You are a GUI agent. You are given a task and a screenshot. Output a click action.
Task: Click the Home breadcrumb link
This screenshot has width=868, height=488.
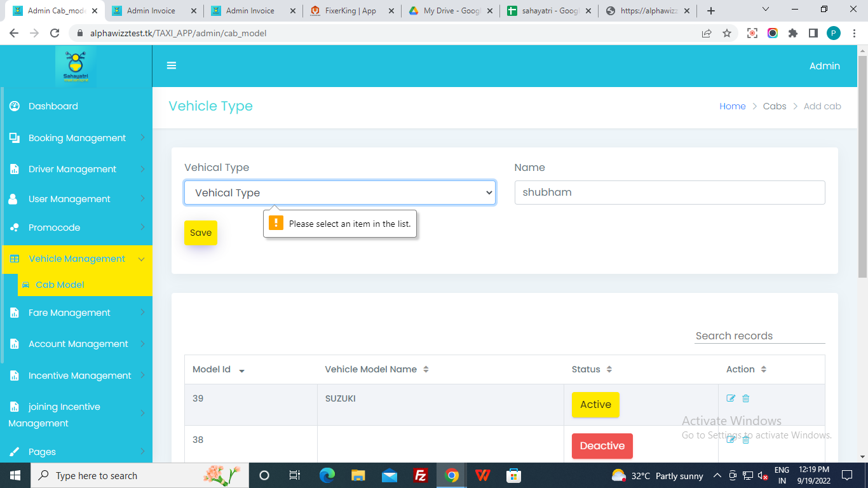pos(733,106)
